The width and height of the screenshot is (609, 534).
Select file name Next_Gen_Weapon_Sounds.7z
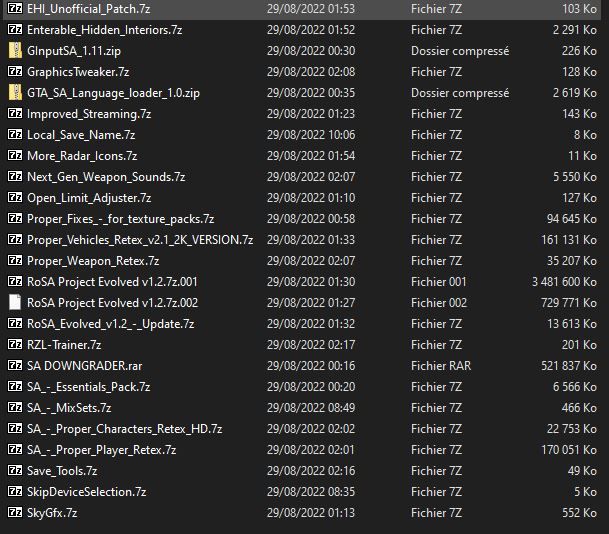pyautogui.click(x=106, y=177)
